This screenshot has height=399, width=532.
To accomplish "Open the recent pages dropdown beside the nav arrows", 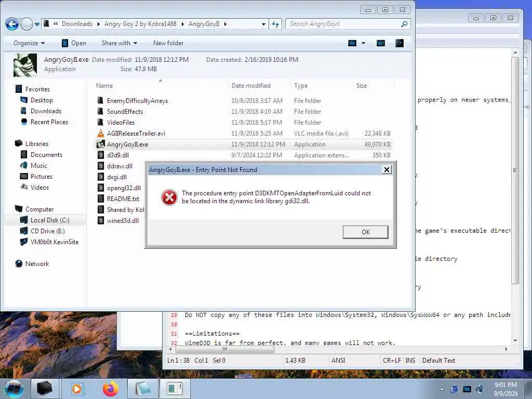I will click(37, 24).
